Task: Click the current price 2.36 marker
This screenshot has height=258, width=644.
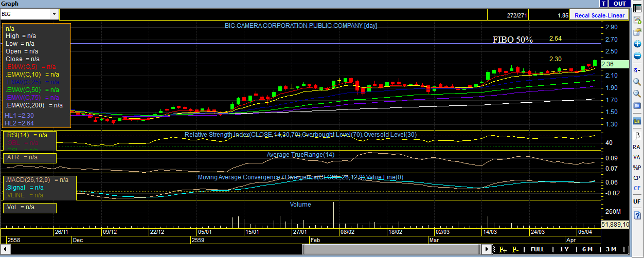Action: [615, 64]
